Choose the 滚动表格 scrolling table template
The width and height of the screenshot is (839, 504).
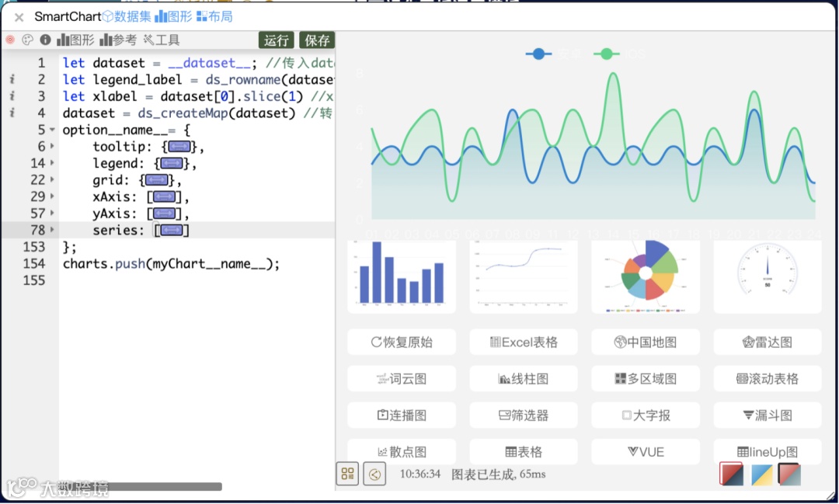click(x=768, y=379)
